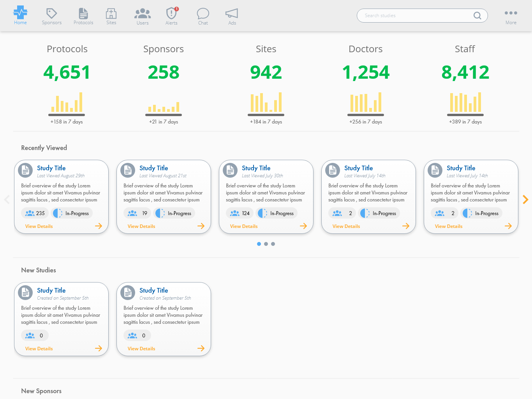Open the Protocols document icon
This screenshot has width=532, height=399.
83,14
